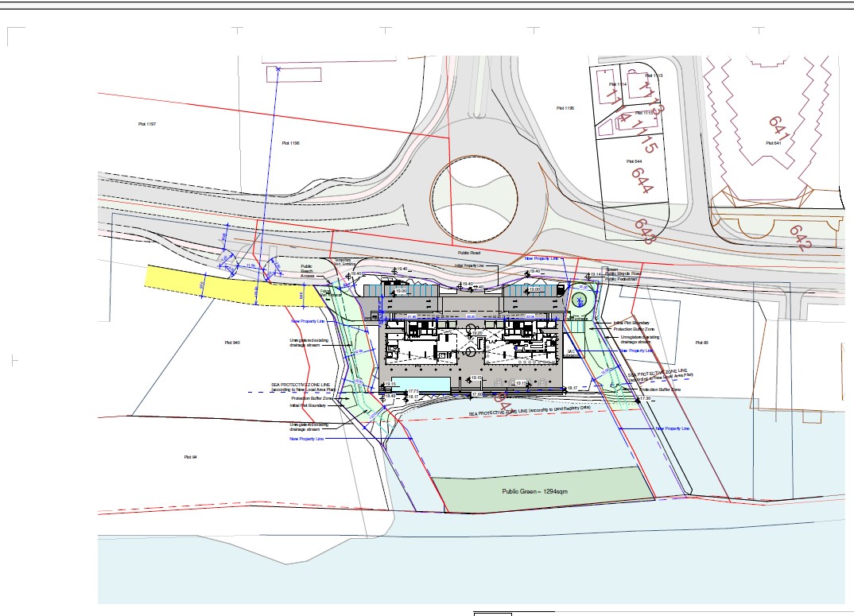The width and height of the screenshot is (854, 616).
Task: Select the Plot 644 text label
Action: click(x=633, y=161)
